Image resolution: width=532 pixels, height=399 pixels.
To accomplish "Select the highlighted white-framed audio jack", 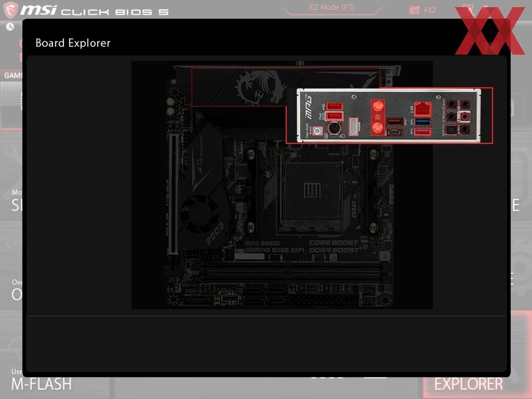I will tap(465, 116).
